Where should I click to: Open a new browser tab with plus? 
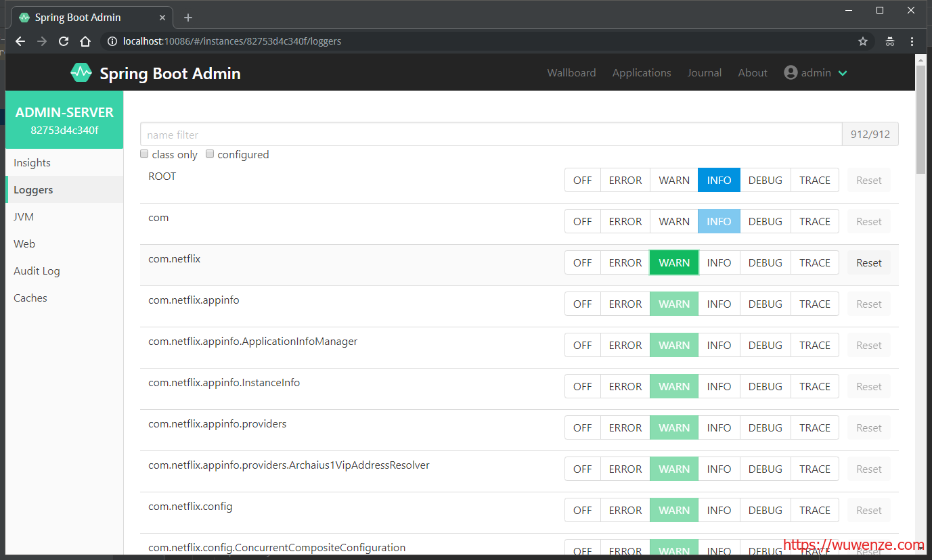(188, 18)
